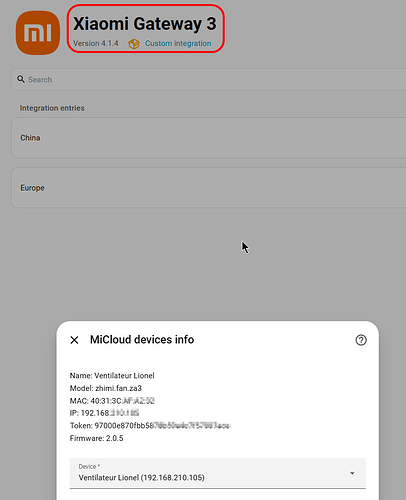Click the Version 4.1.4 label
The height and width of the screenshot is (500, 406).
[96, 44]
